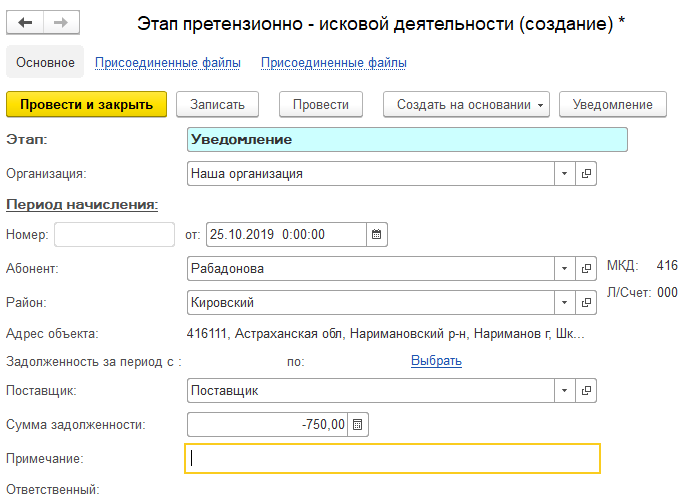The width and height of the screenshot is (678, 503).
Task: Click the forward navigation arrow
Action: tap(60, 23)
